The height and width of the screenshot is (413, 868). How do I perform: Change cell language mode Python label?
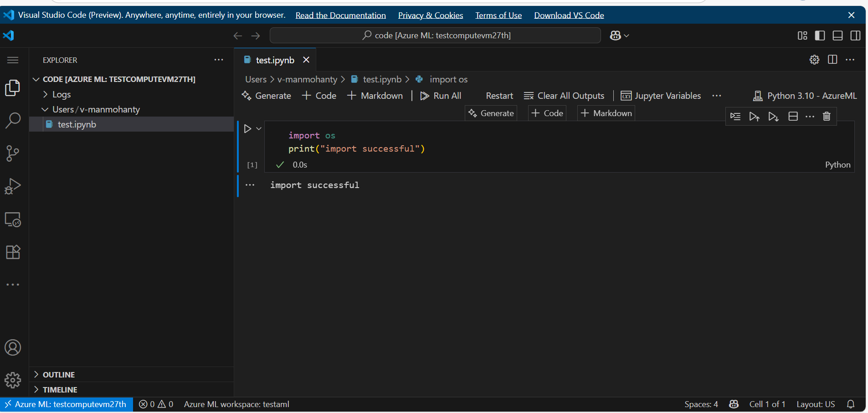click(x=837, y=165)
